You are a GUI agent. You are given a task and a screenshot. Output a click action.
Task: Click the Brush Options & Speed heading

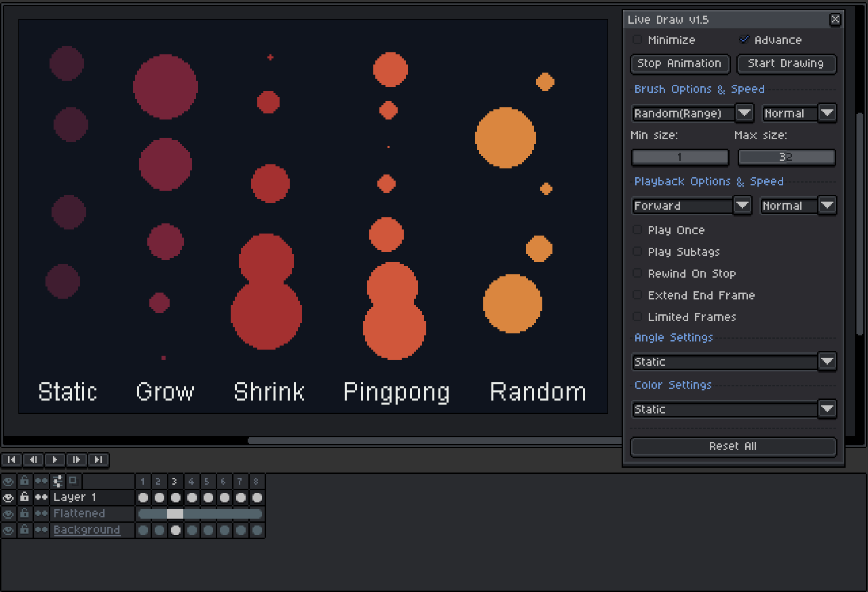(700, 89)
